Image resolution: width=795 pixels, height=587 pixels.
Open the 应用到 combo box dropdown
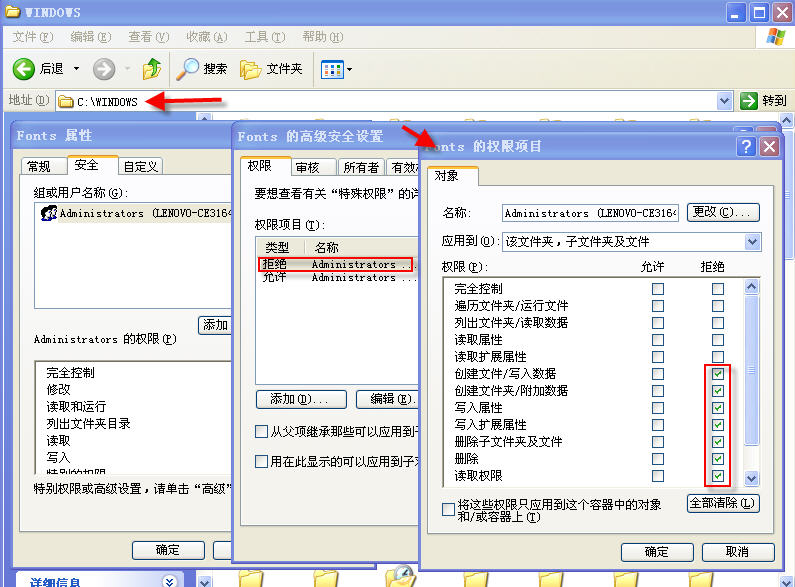[x=752, y=242]
